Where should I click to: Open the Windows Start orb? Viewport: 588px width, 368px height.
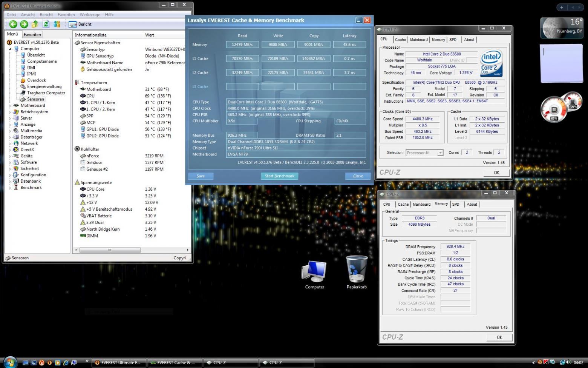(10, 362)
